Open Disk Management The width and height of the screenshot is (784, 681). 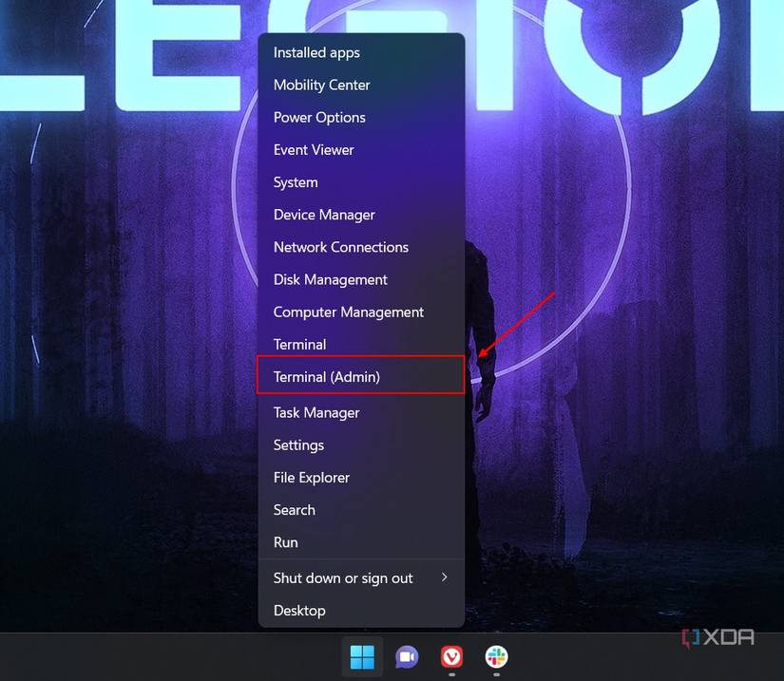pos(330,279)
